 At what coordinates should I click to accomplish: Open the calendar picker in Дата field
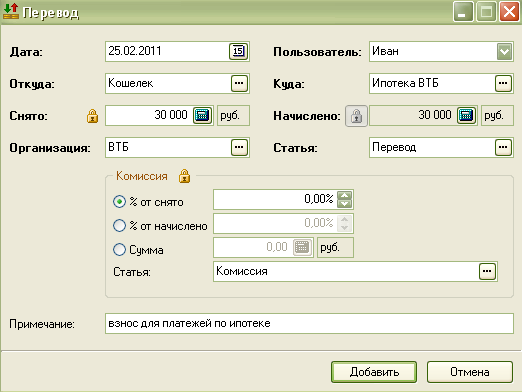238,51
